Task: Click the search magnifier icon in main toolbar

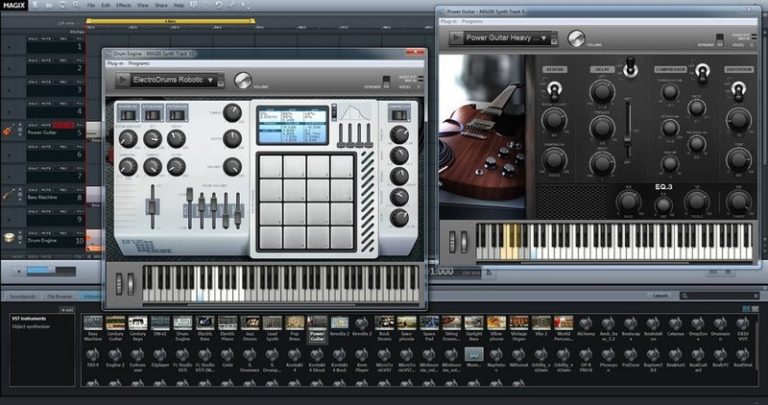Action: [76, 5]
